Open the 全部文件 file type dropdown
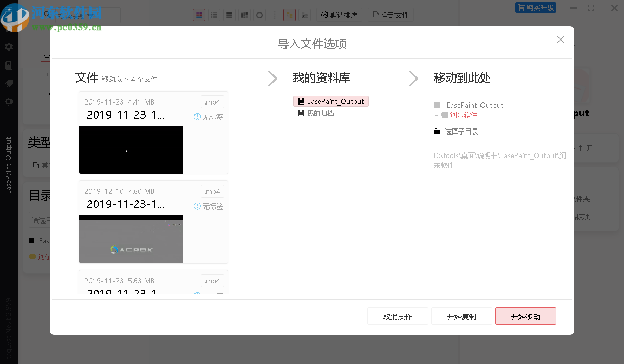624x364 pixels. pos(391,15)
